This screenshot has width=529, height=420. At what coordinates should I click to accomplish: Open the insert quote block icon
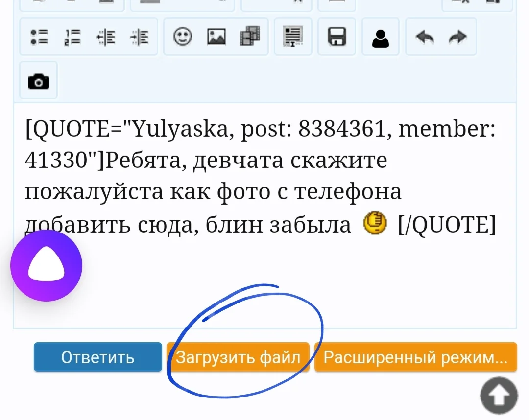coord(292,36)
